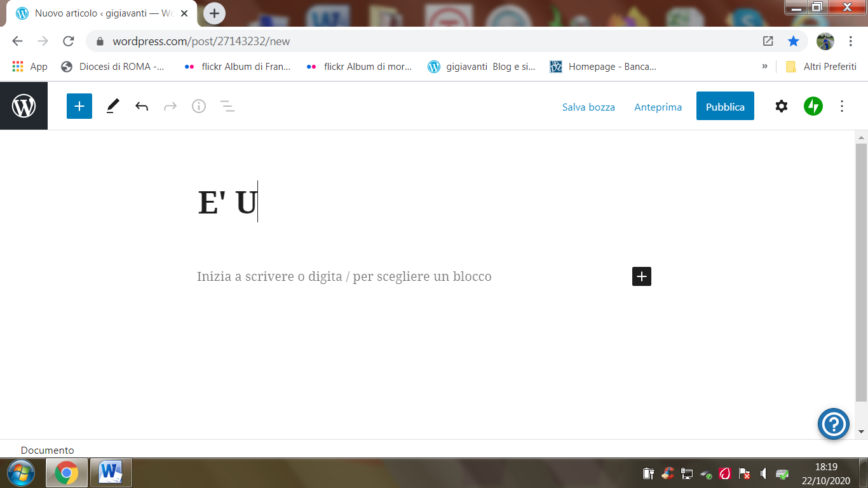Open the settings gear sidebar
The height and width of the screenshot is (488, 868).
[x=782, y=106]
